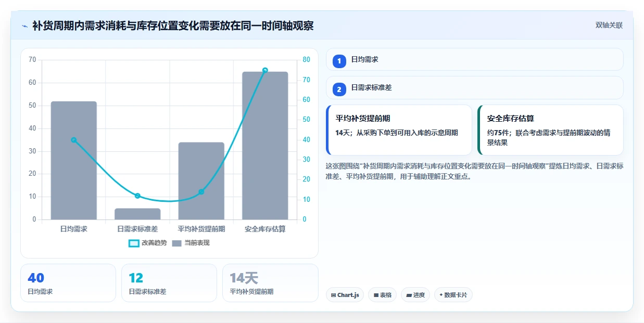Viewport: 644px width, 323px height.
Task: Open list item 日均需求
Action: click(474, 59)
